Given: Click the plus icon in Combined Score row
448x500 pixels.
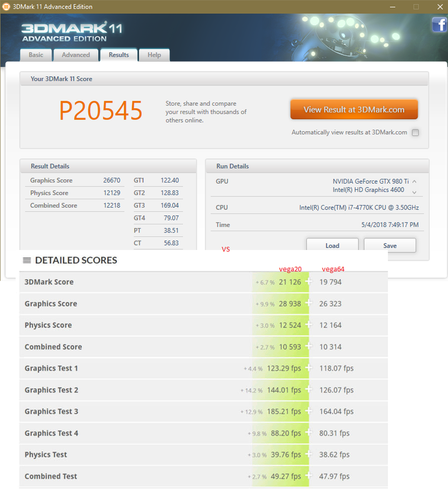Looking at the screenshot, I should coord(309,346).
